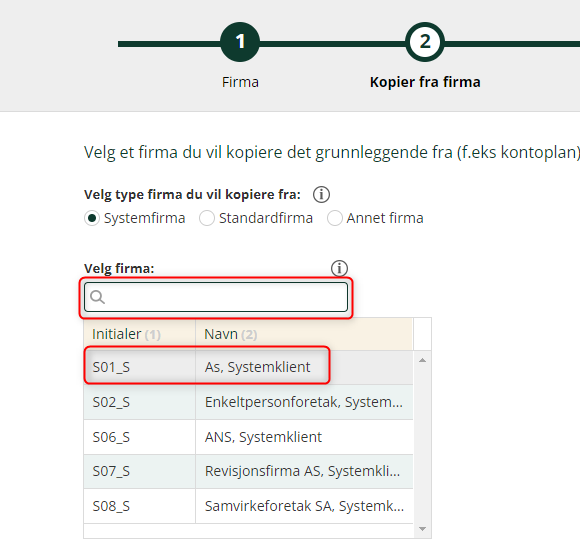The height and width of the screenshot is (557, 580).
Task: Select row S02_S Enkeltpersonforetak
Action: click(248, 402)
